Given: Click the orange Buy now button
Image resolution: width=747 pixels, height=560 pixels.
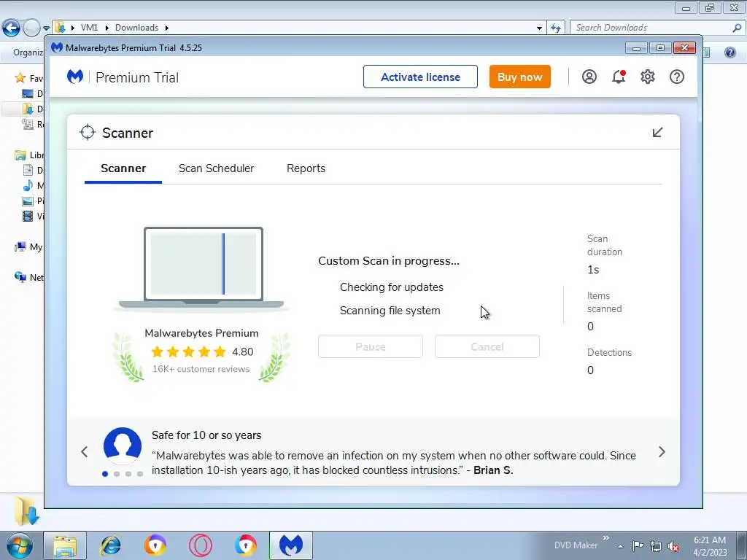Looking at the screenshot, I should click(x=519, y=77).
